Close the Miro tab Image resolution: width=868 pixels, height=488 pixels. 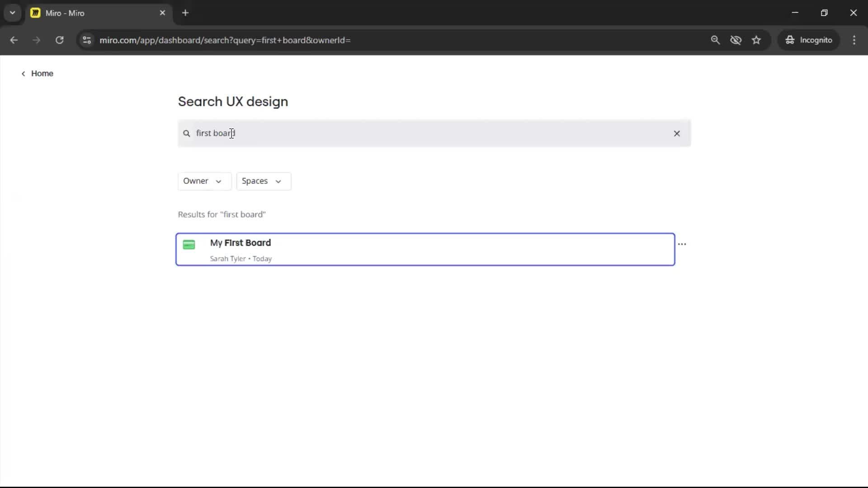point(162,13)
